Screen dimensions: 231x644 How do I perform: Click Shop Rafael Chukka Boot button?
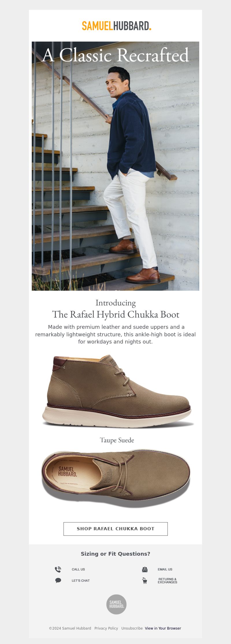115,529
